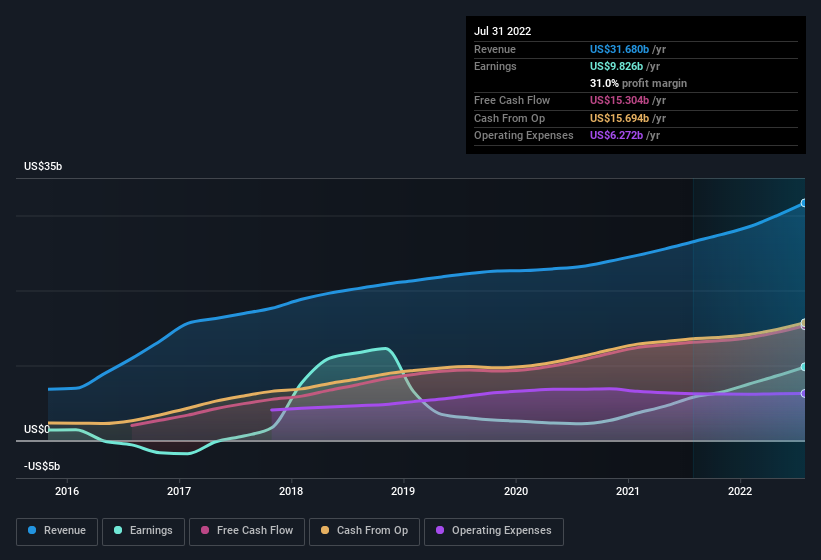Click the US$15.694b cash from op value
This screenshot has width=821, height=560.
[x=619, y=118]
